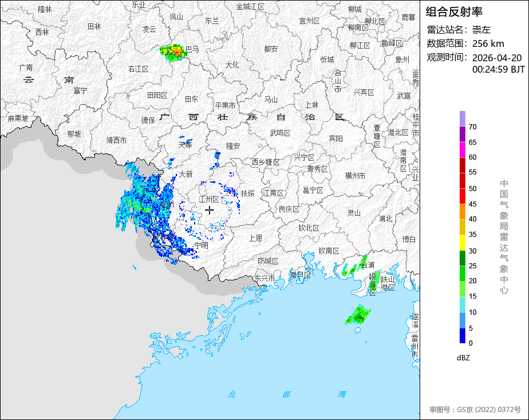This screenshot has width=529, height=420.
Task: Select the lavender swatch above 70 dBZ
Action: 462,118
